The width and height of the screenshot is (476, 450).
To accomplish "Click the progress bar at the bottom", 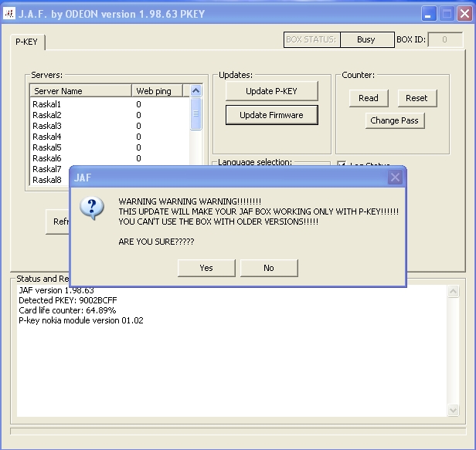I will [238, 431].
